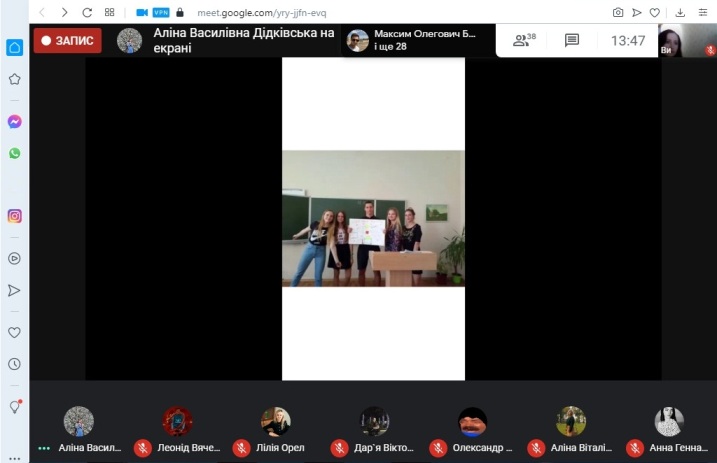This screenshot has height=463, width=717.
Task: Toggle the VPN badge in address bar
Action: tap(161, 12)
